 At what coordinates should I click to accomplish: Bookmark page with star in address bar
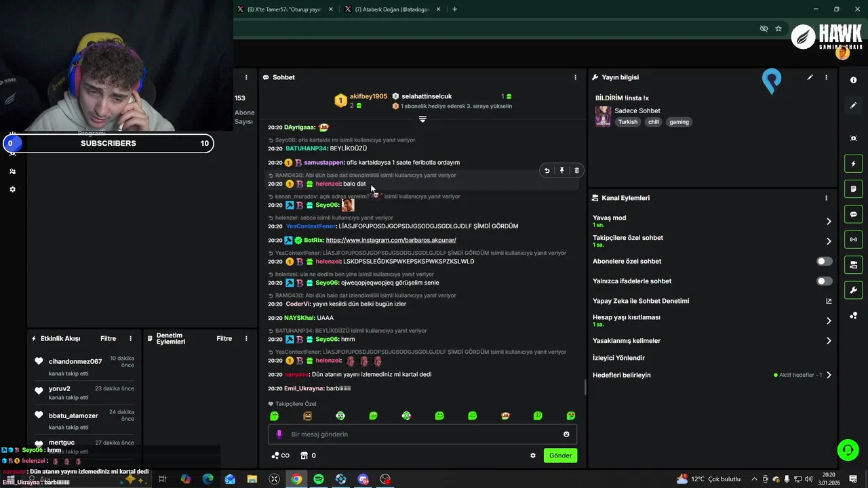point(778,28)
